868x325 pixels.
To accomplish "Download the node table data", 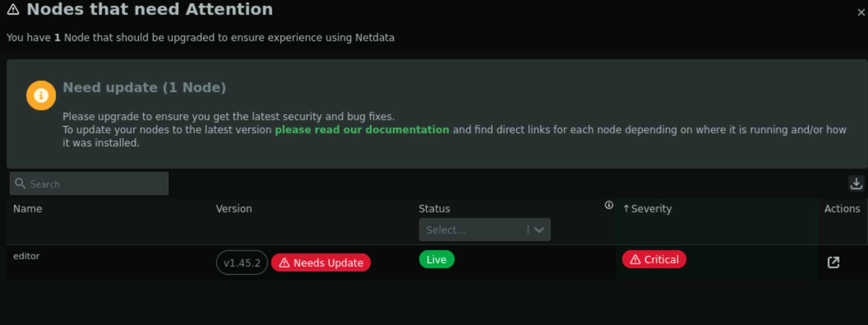I will pyautogui.click(x=856, y=183).
